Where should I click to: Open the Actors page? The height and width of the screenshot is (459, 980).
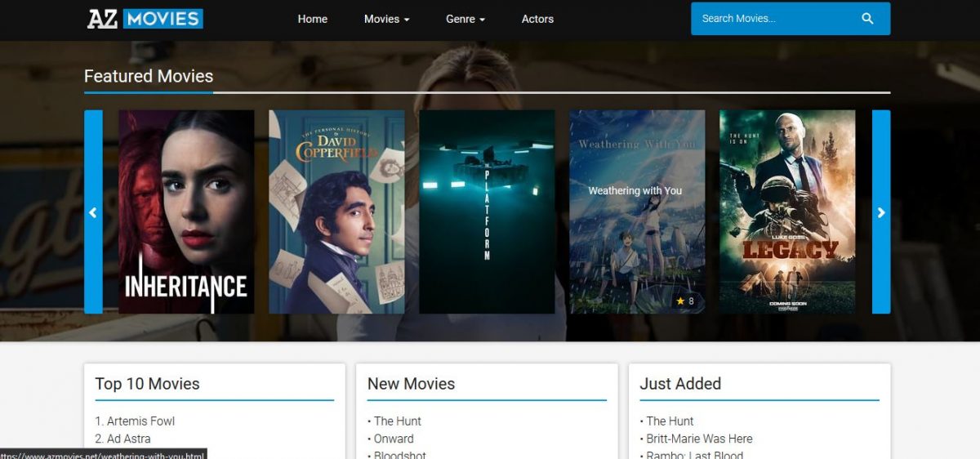pyautogui.click(x=537, y=19)
